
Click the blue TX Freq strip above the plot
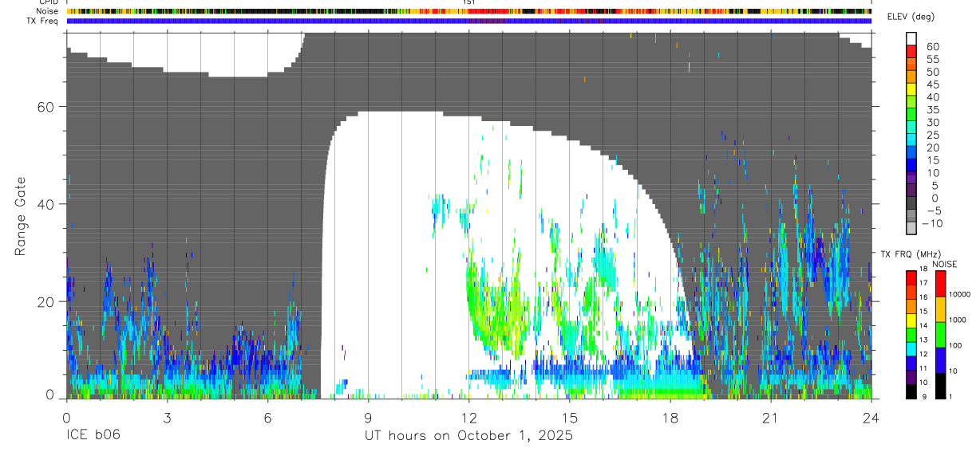pos(468,21)
